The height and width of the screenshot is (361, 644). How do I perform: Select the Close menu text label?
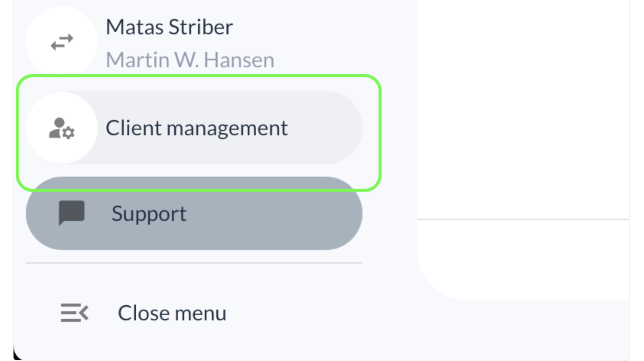pyautogui.click(x=172, y=313)
